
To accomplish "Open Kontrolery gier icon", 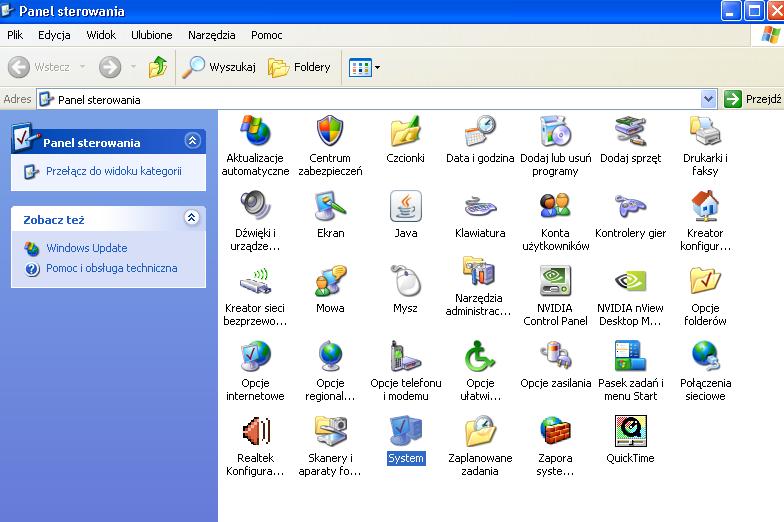I will (x=630, y=206).
